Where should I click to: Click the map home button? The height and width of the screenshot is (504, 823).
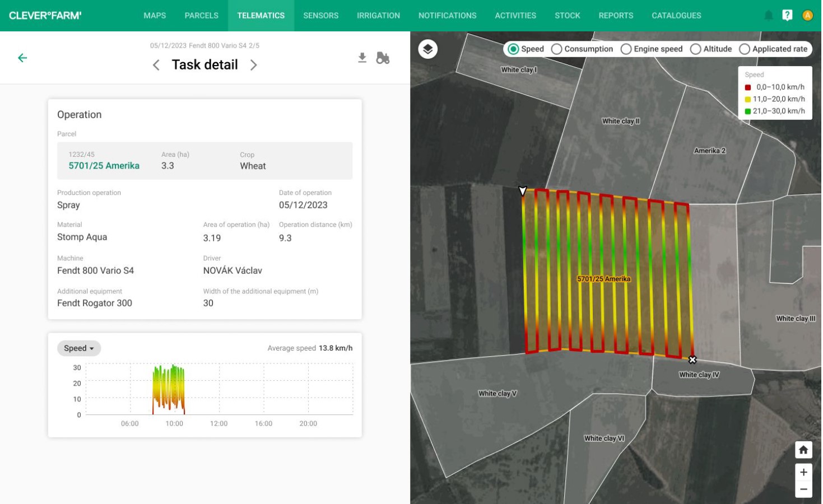803,450
